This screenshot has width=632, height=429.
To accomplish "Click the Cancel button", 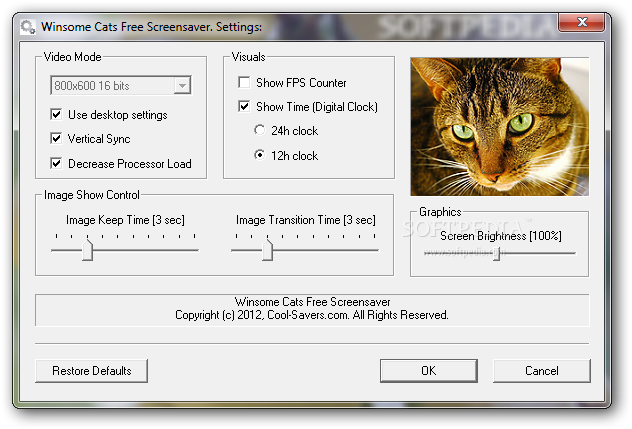I will [542, 371].
